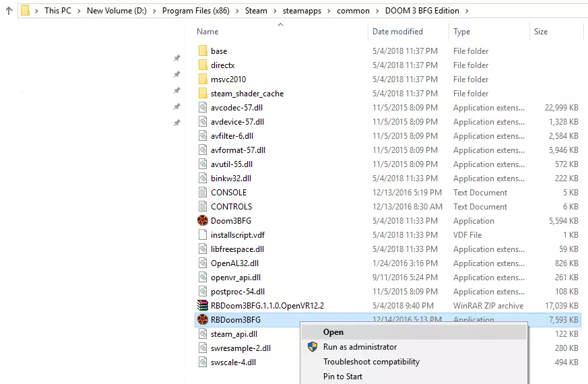The width and height of the screenshot is (588, 384).
Task: Expand the chevron after common in path
Action: 378,11
